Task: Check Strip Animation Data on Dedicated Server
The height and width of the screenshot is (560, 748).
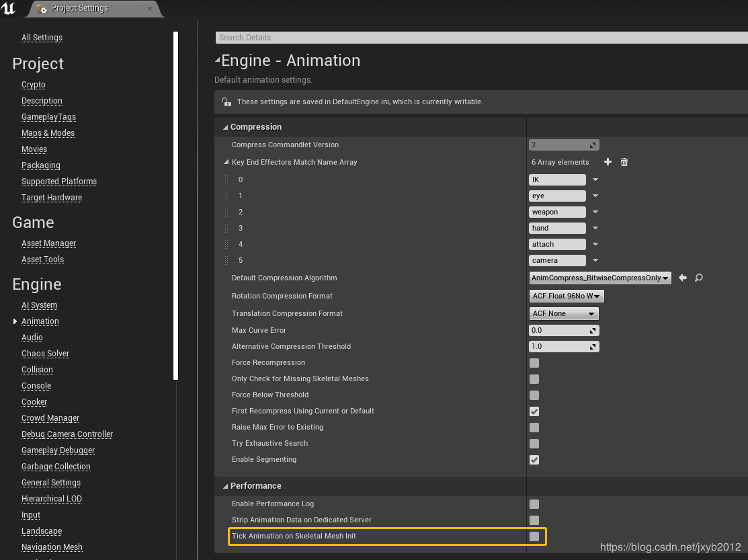Action: tap(534, 520)
